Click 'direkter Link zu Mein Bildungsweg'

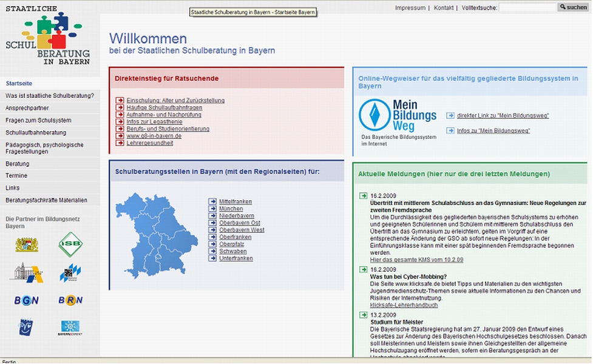pos(502,115)
